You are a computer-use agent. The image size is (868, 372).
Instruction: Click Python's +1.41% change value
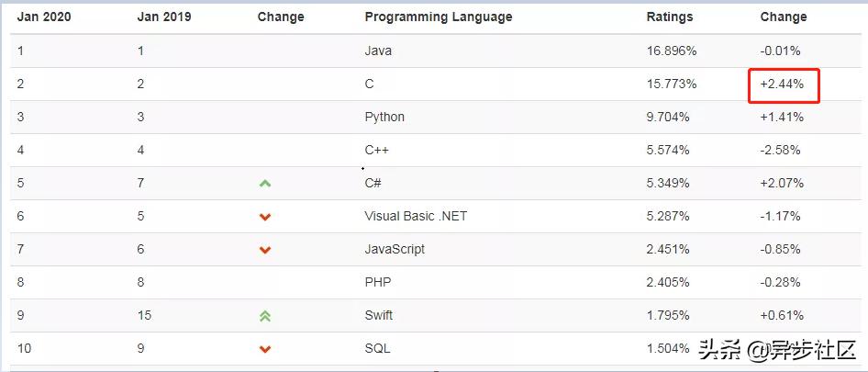point(781,117)
